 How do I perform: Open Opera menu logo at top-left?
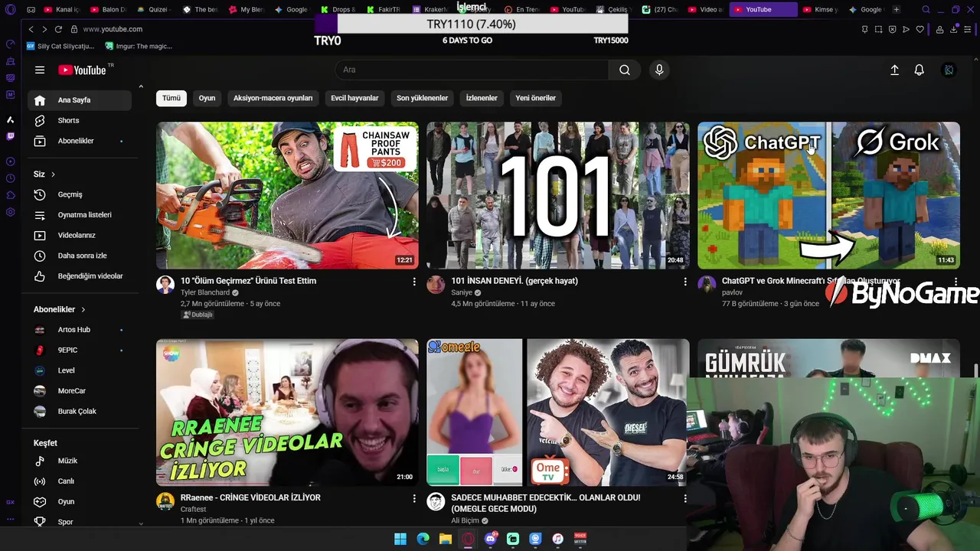(10, 10)
